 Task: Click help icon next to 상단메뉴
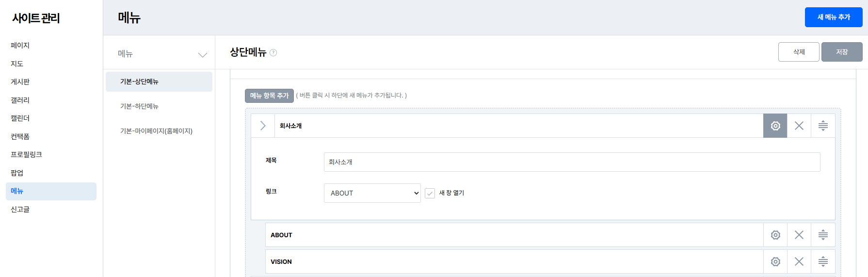tap(273, 52)
